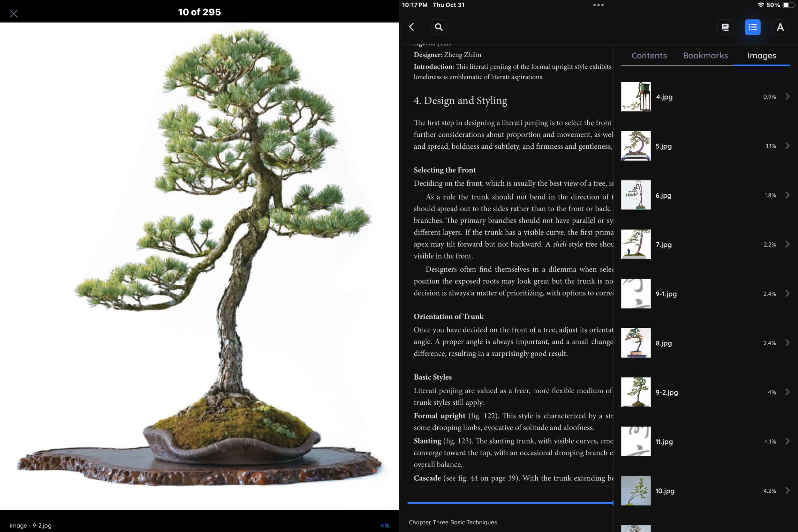The image size is (798, 532).
Task: Click the 8.jpg file name
Action: click(663, 343)
